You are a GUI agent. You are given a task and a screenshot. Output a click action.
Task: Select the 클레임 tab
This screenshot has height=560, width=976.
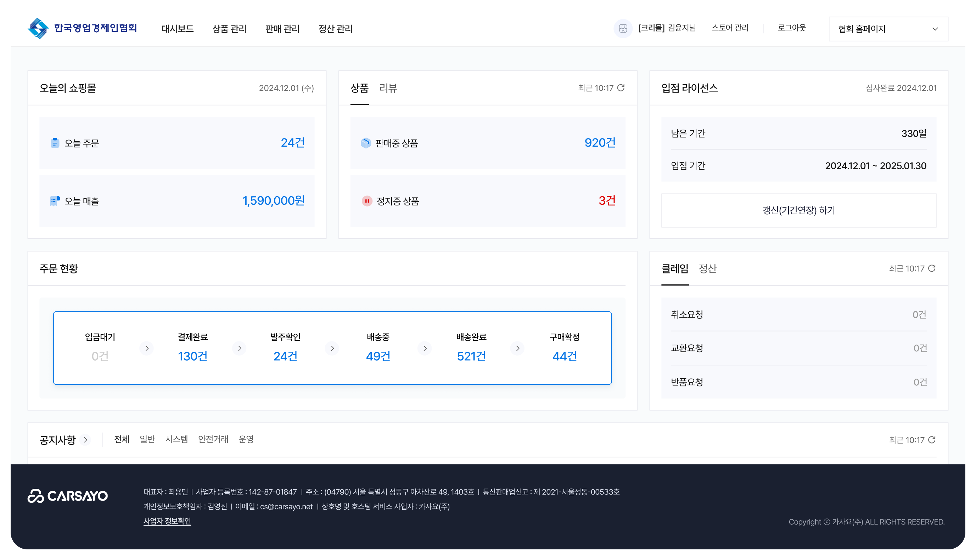[675, 268]
